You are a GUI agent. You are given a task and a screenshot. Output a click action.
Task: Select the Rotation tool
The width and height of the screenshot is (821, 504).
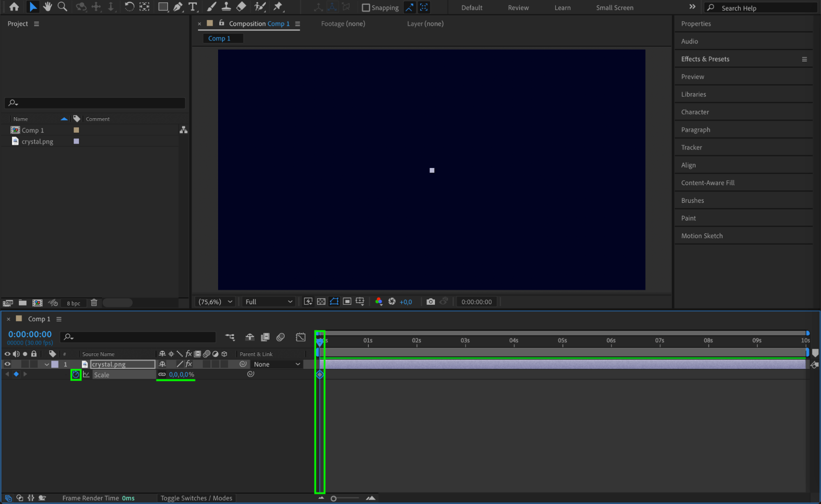point(129,7)
